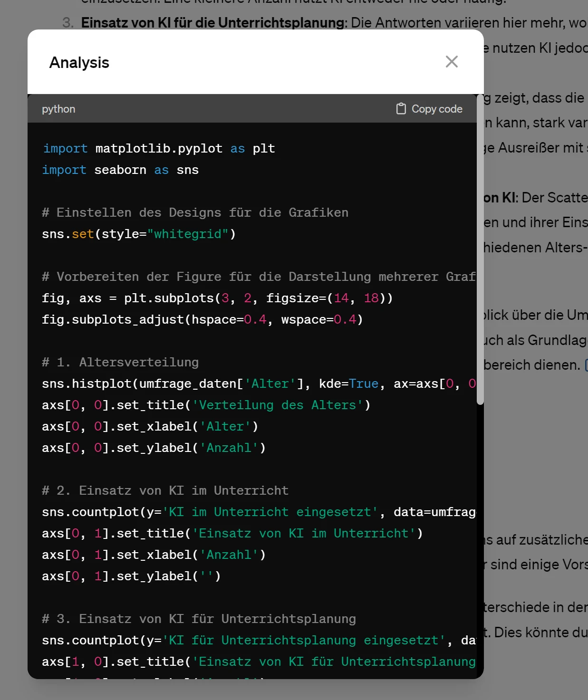Click the Copy code button
The width and height of the screenshot is (588, 700).
click(x=429, y=109)
